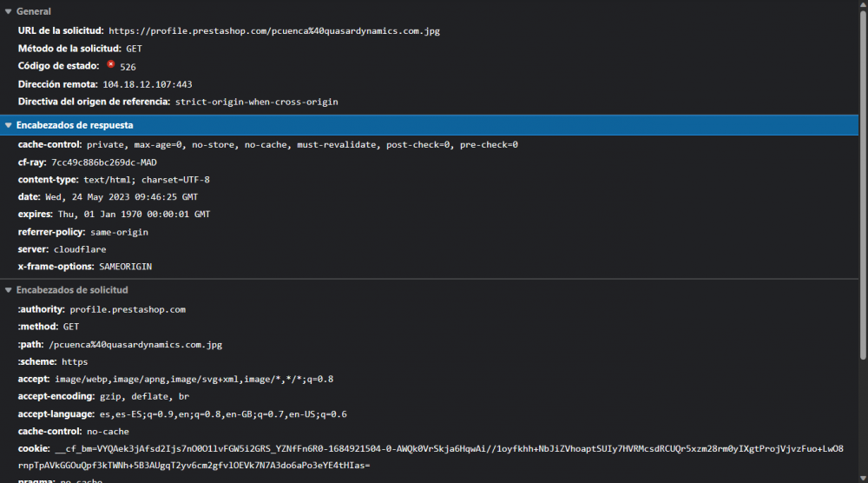Select cf-ray value '7cc49c886bc269dc-MAD'

click(104, 162)
